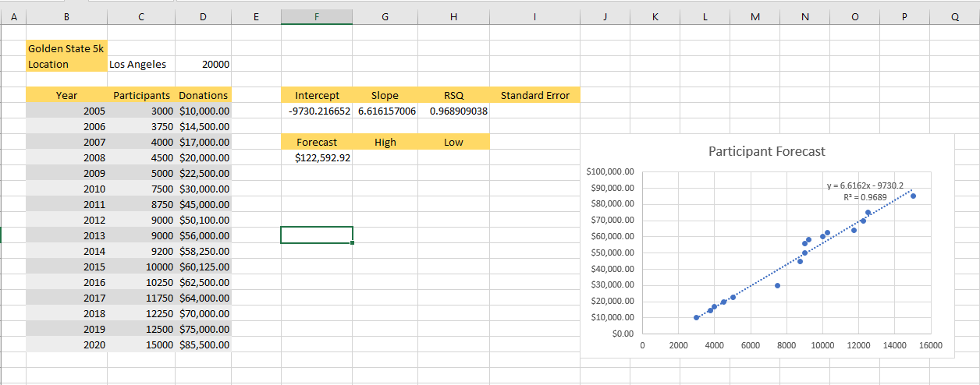Select forecast value $122,592.92

coord(316,157)
